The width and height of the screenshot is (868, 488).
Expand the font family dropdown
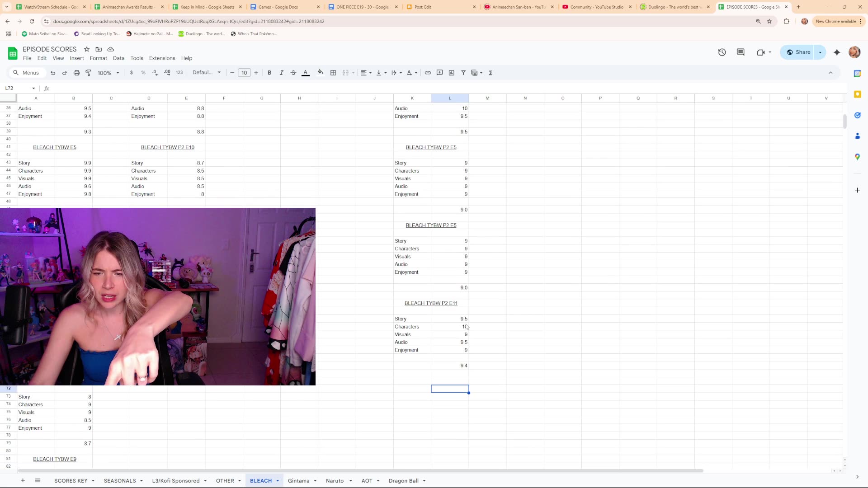(x=207, y=73)
